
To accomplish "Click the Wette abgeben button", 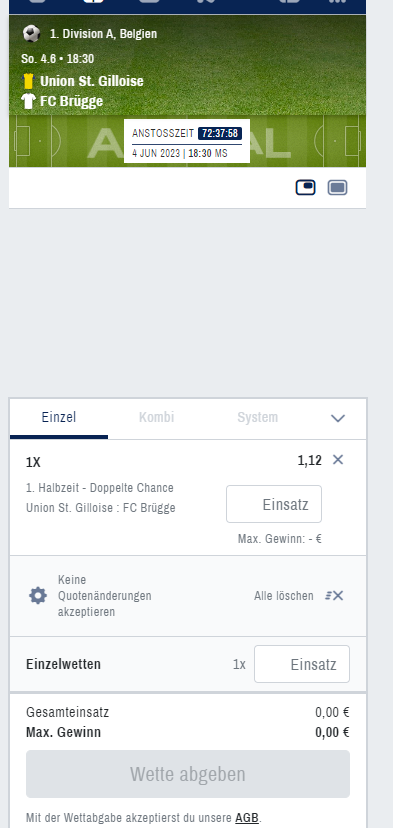I will click(x=188, y=774).
